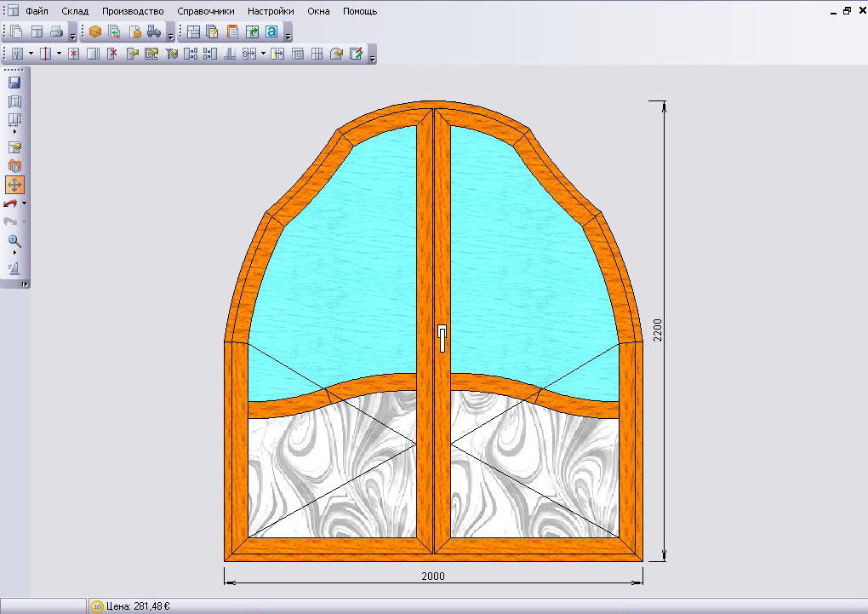The image size is (868, 614).
Task: Toggle the active move/pan cross-arrows tool
Action: pos(14,185)
